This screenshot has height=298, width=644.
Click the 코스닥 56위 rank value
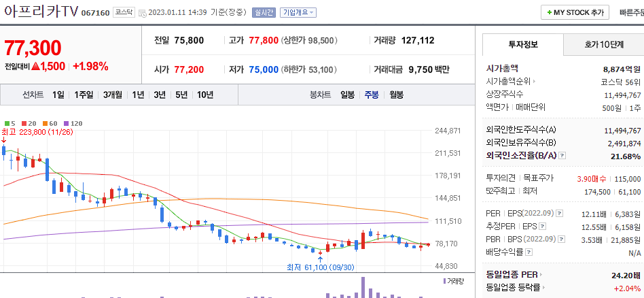620,82
